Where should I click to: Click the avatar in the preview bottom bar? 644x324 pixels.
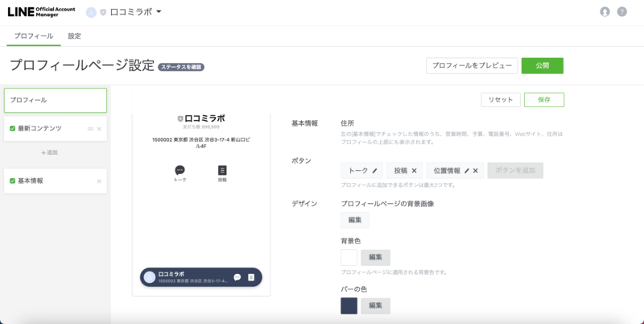coord(150,277)
